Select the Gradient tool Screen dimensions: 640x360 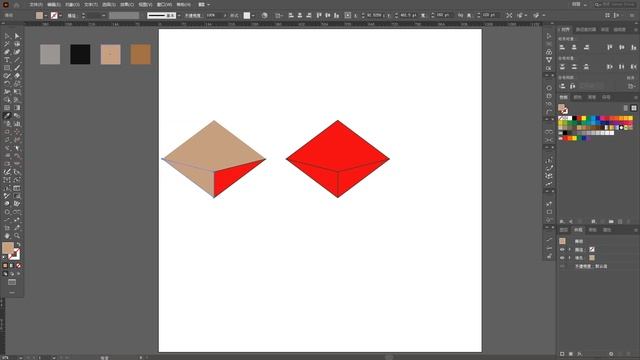17,108
